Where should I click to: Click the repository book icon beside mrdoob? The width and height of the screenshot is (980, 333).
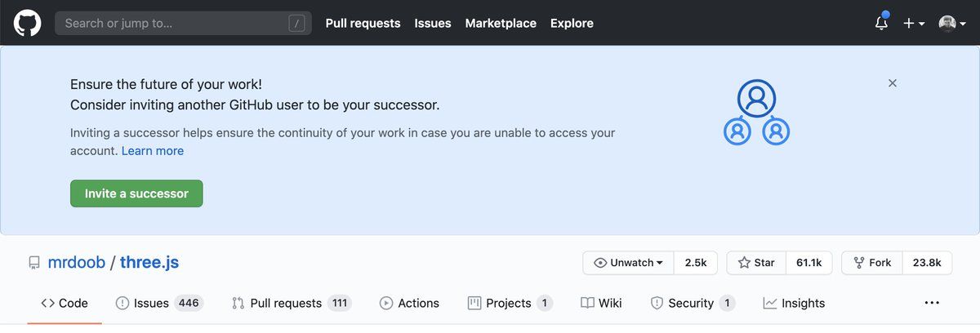pos(34,263)
